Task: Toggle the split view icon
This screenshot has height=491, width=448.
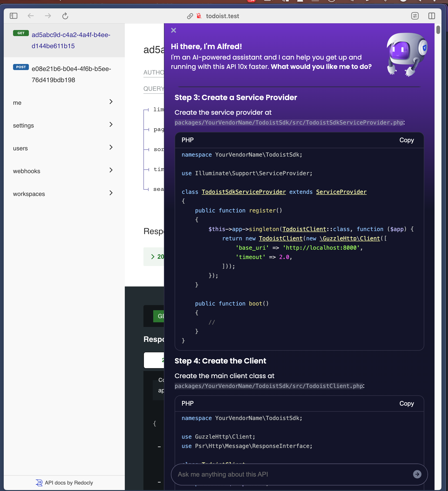Action: tap(431, 16)
